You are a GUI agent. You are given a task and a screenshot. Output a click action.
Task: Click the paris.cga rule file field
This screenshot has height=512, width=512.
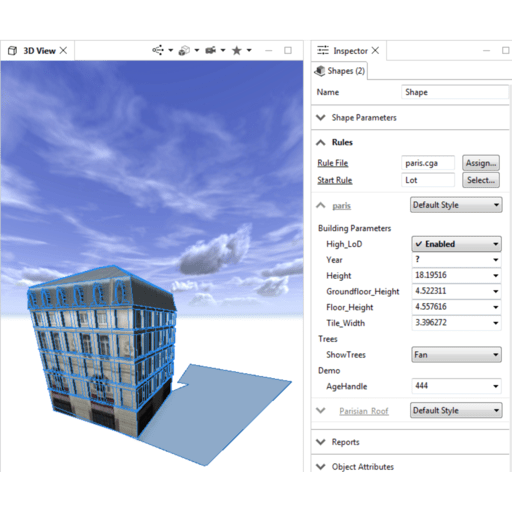pos(428,163)
